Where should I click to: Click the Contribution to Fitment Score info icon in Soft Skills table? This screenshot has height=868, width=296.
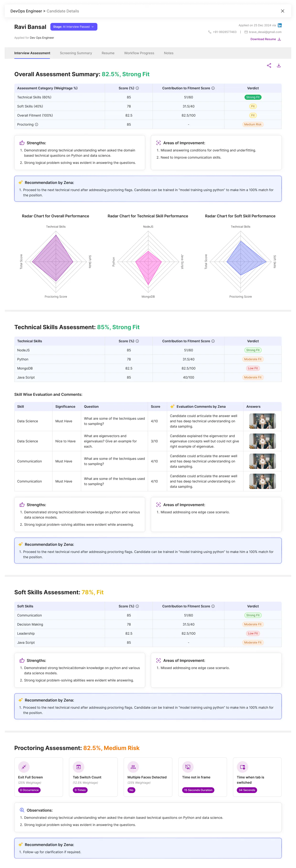[213, 606]
